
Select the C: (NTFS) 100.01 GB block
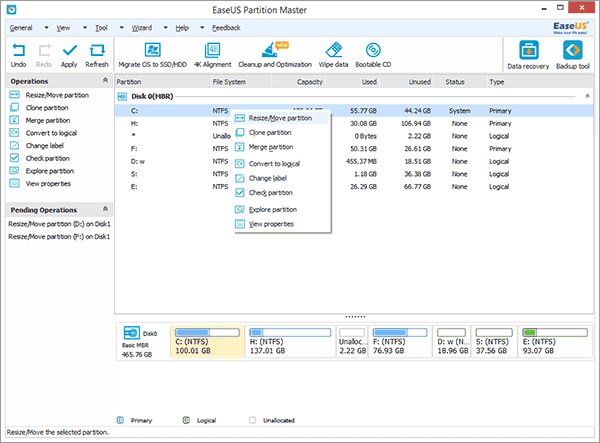[207, 342]
